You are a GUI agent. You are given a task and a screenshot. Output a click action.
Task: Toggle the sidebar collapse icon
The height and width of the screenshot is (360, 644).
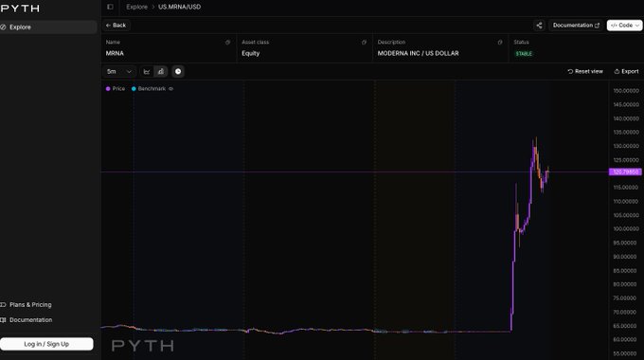(x=110, y=7)
